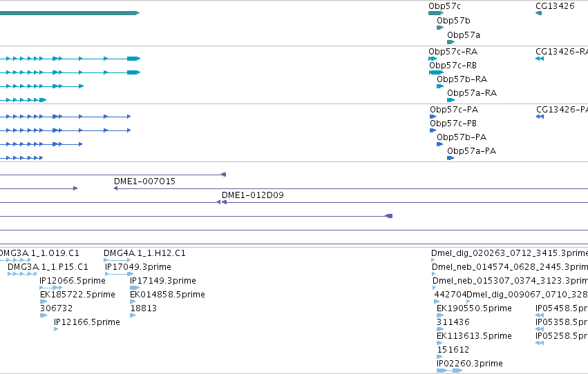Select EST IP05458.5prime
588x374 pixels.
pos(562,309)
